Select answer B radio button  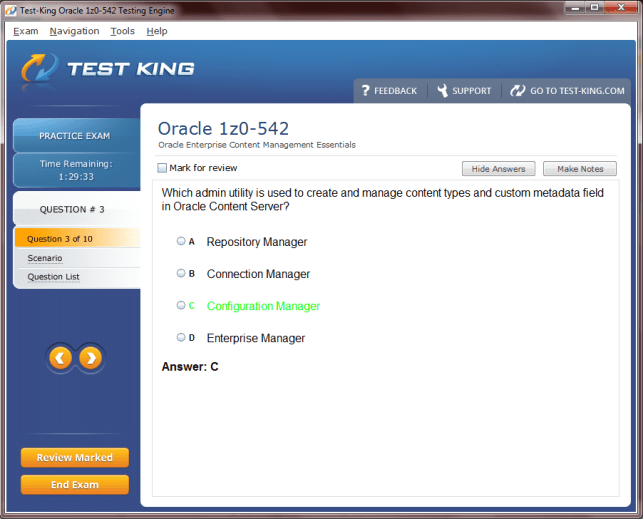[x=181, y=273]
